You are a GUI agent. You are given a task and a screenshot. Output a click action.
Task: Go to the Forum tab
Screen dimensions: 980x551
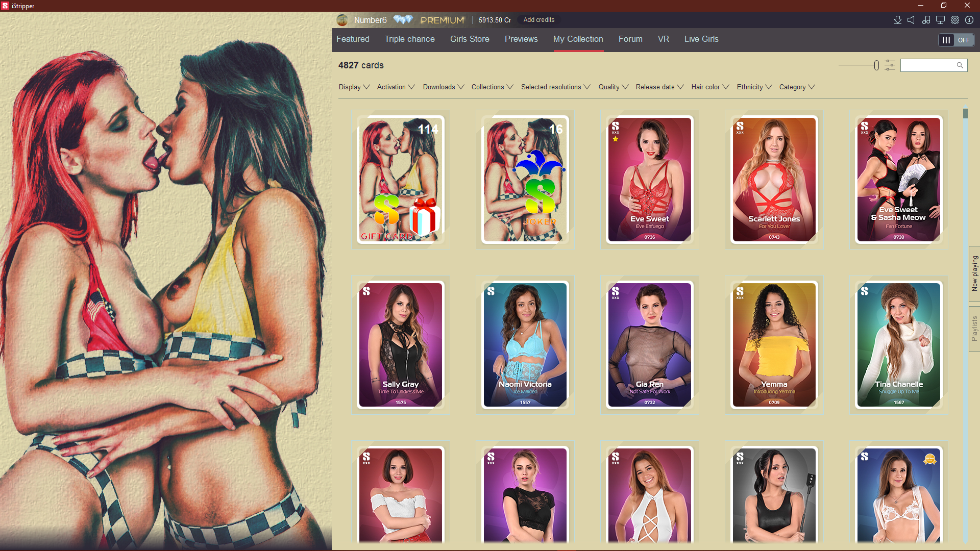tap(630, 39)
